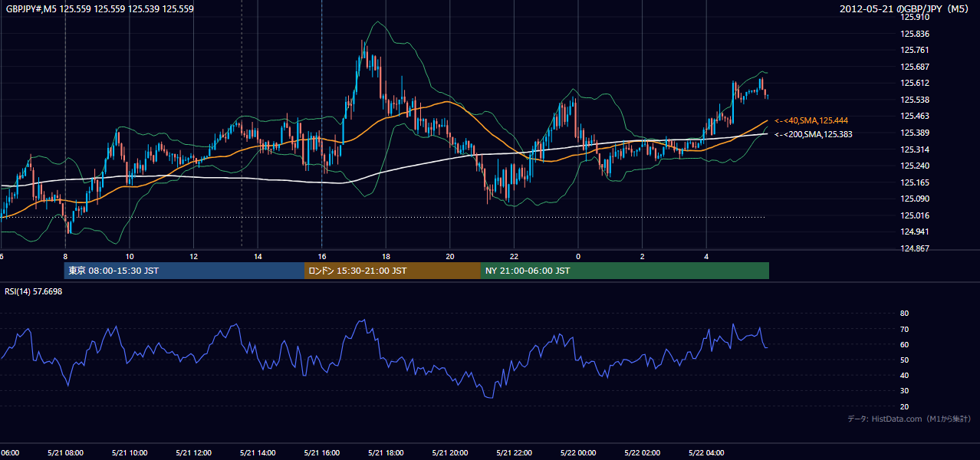Screen dimensions: 980x460
Task: Click price level 125.612 on the axis
Action: [915, 83]
